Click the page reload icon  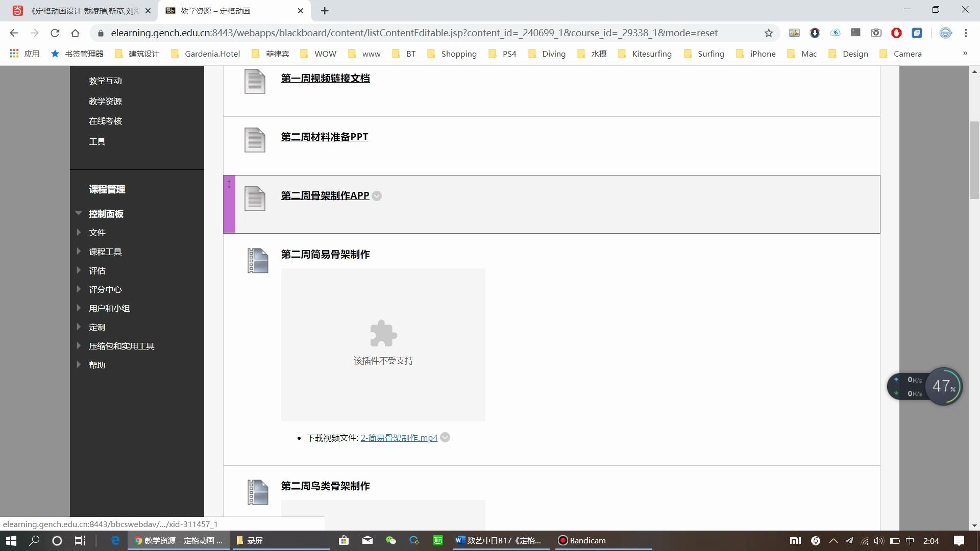click(55, 33)
